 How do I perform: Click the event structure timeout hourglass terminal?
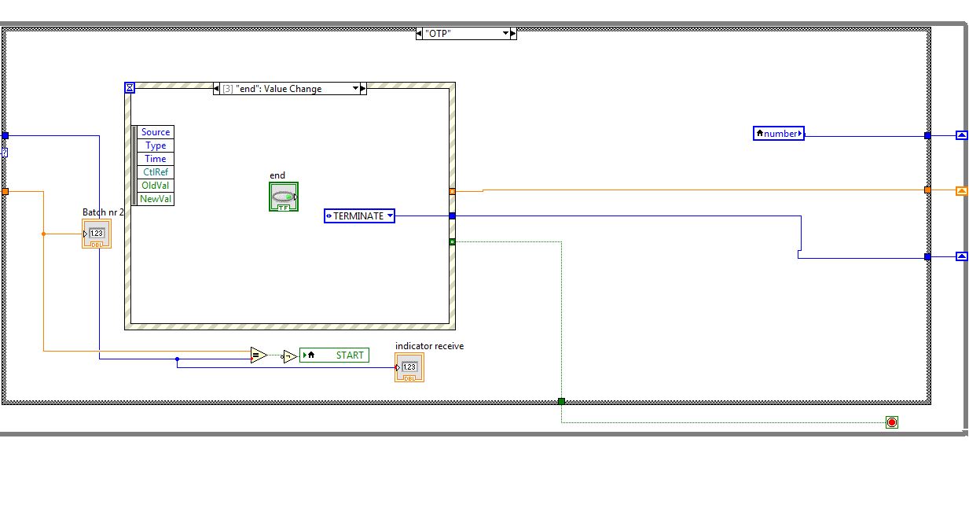pos(130,88)
